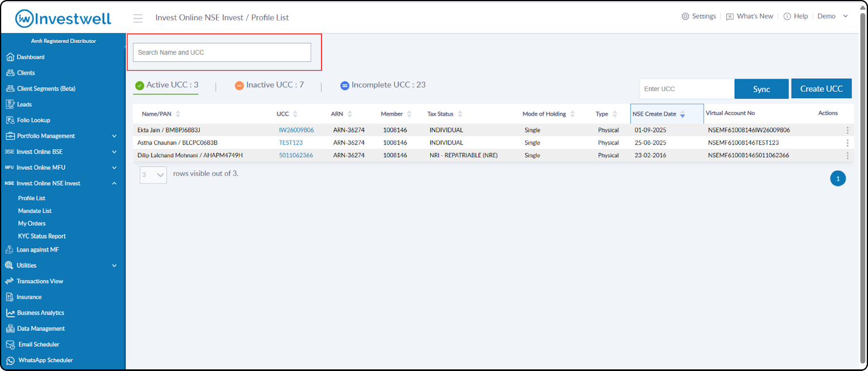Open actions menu for Astha Chauhan row

(x=847, y=143)
